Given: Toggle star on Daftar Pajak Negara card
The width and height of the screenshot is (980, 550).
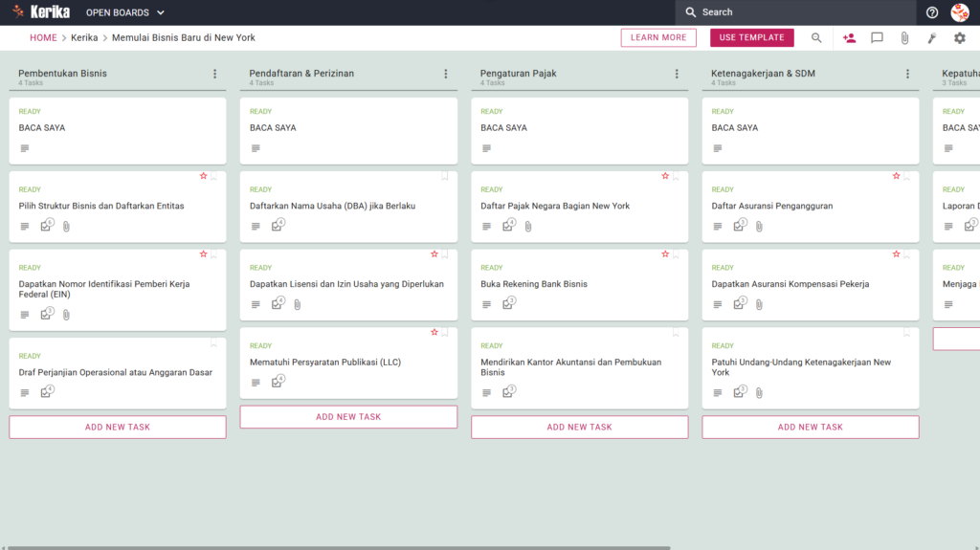Looking at the screenshot, I should pos(665,176).
